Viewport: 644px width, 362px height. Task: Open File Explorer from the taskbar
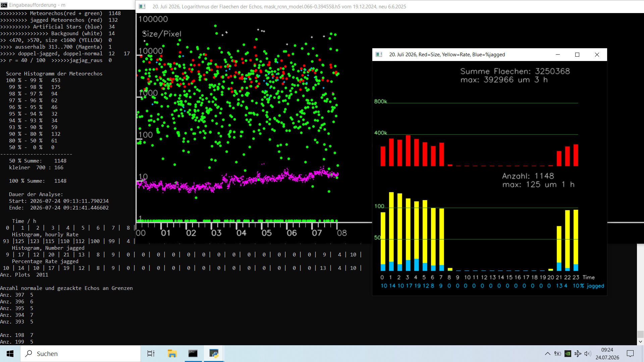click(172, 354)
